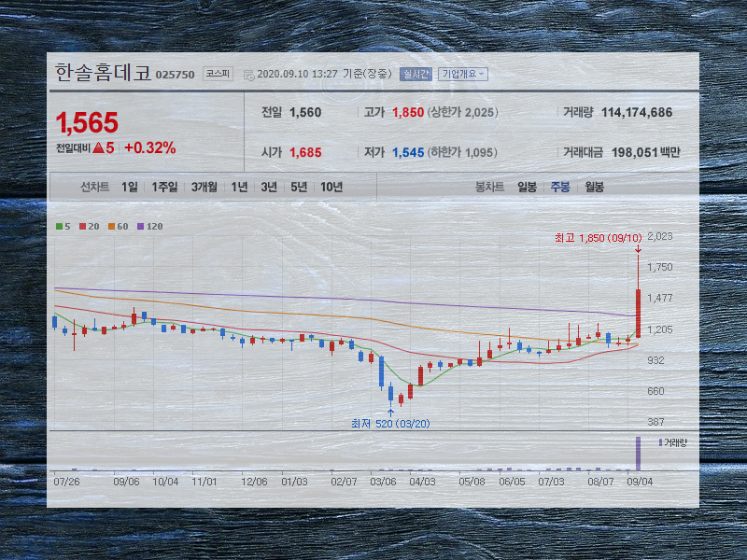This screenshot has width=747, height=560.
Task: Click the current price 1,565
Action: 87,123
